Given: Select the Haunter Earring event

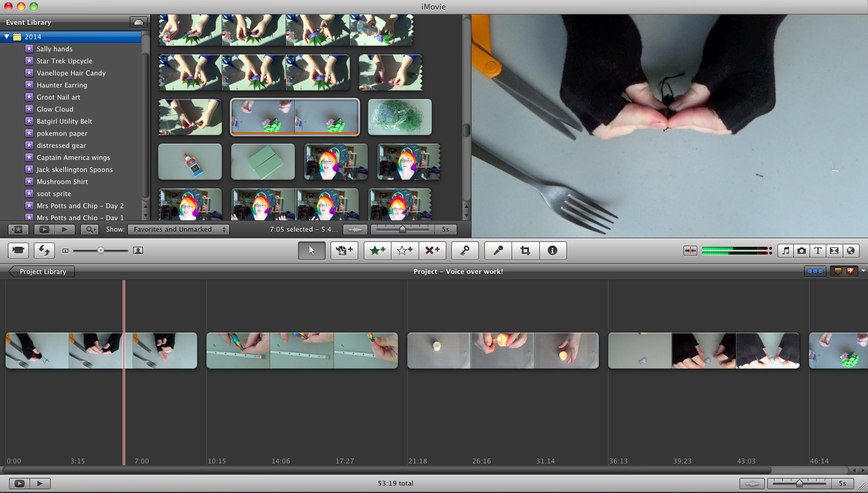Looking at the screenshot, I should pos(62,85).
